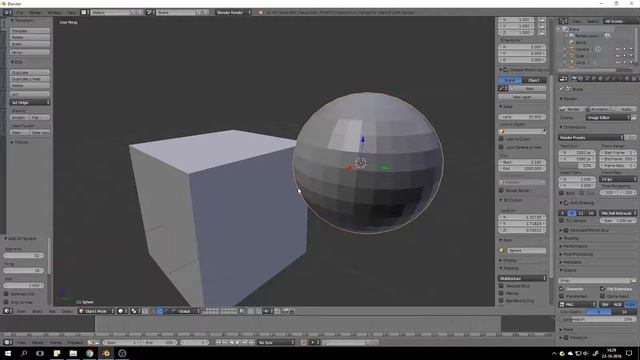Select the Scene grease pencil source tab
This screenshot has height=360, width=640.
coord(510,80)
